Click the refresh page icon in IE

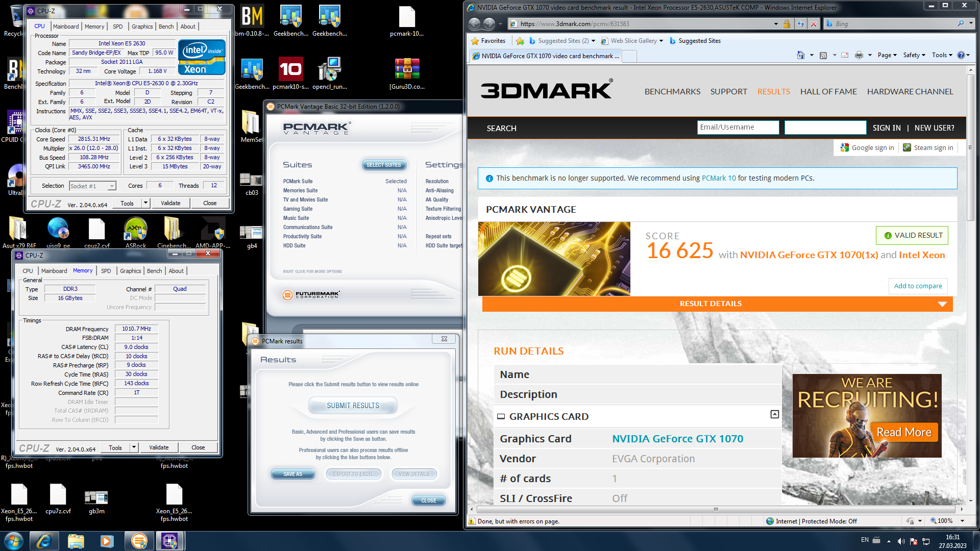[x=800, y=24]
